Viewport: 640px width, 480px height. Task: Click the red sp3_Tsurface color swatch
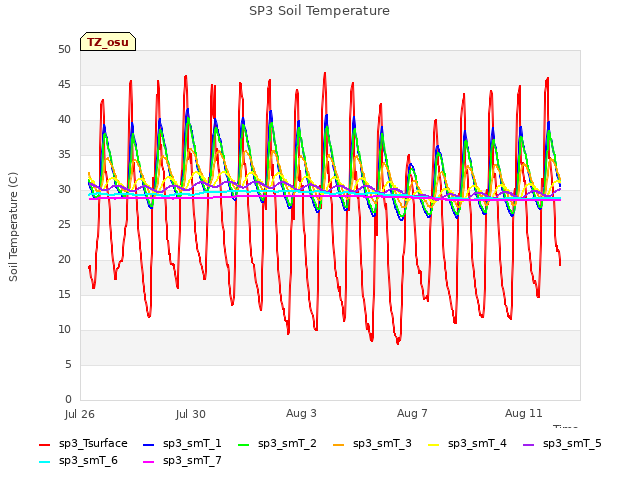click(x=44, y=444)
